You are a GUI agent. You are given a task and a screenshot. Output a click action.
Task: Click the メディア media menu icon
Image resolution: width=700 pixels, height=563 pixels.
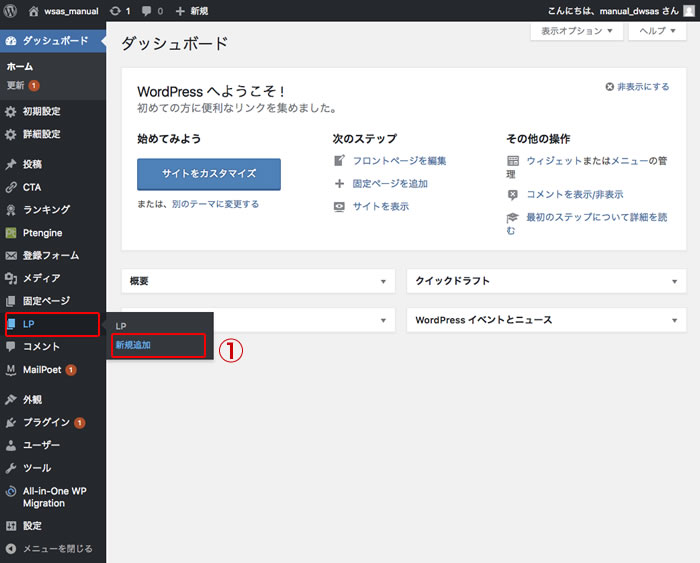11,278
